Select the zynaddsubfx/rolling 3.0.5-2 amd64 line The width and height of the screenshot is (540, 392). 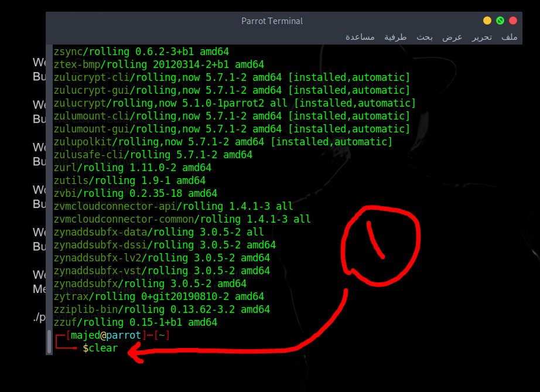click(x=150, y=284)
